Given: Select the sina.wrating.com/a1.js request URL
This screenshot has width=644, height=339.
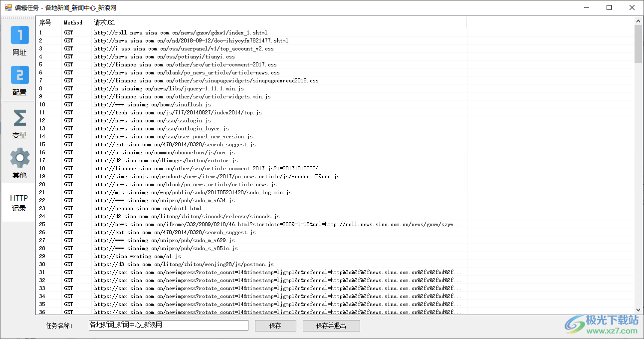Looking at the screenshot, I should [x=137, y=256].
